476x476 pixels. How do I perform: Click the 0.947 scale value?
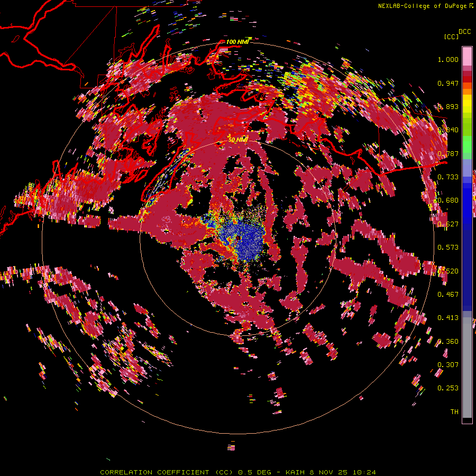tap(448, 83)
